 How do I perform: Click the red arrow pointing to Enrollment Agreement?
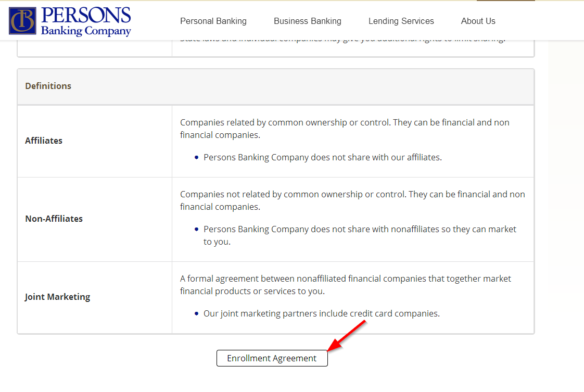(346, 336)
